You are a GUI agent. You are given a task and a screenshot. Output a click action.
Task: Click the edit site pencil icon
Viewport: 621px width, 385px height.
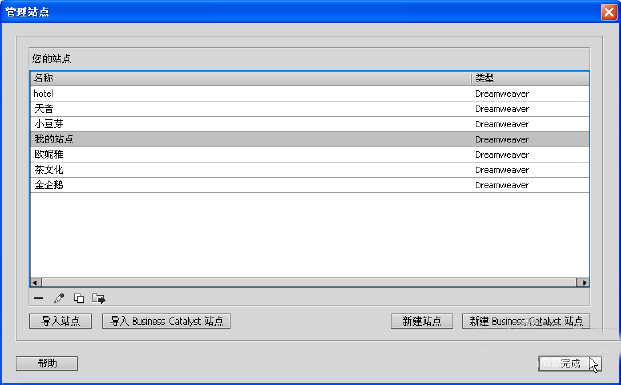[x=59, y=298]
